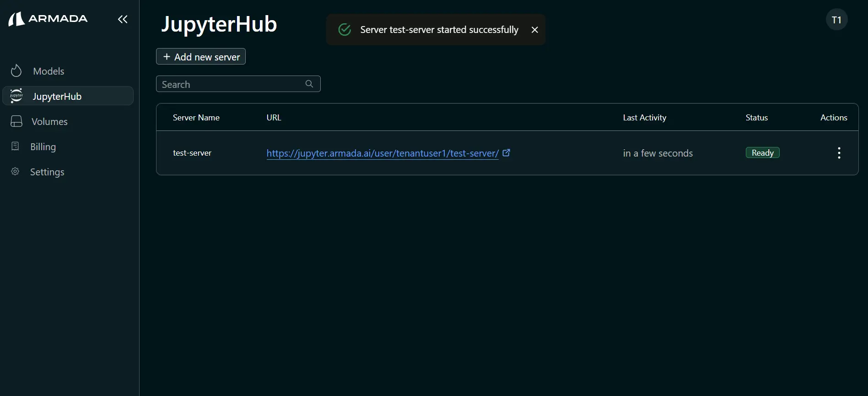Click Add new server button

(201, 56)
